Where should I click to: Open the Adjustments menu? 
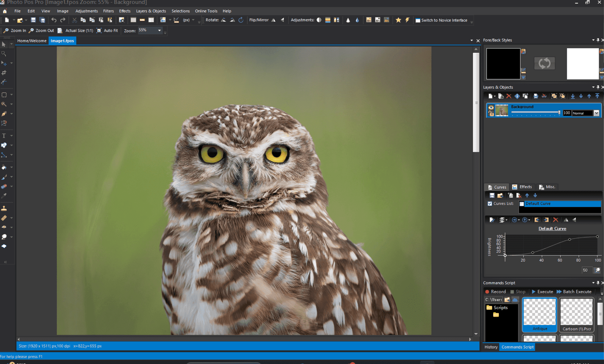[87, 11]
